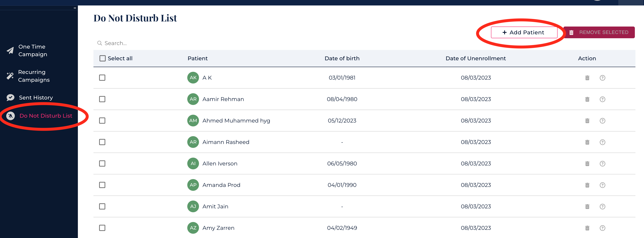644x238 pixels.
Task: Click trash icon for Amy Zarren row
Action: tap(587, 228)
